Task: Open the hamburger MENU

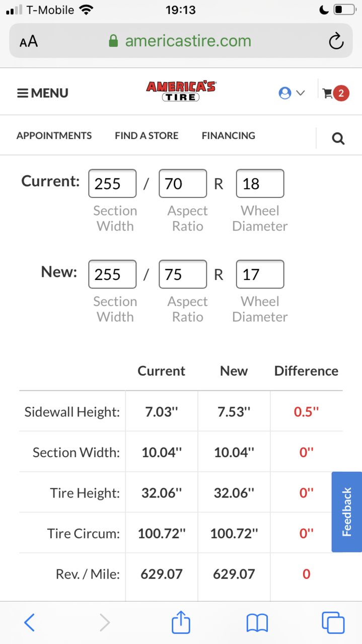Action: coord(43,93)
